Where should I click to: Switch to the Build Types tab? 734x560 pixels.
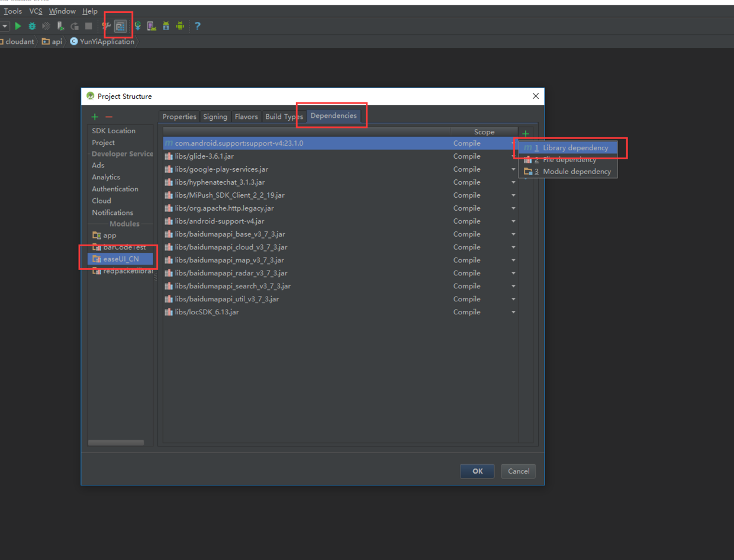point(284,117)
